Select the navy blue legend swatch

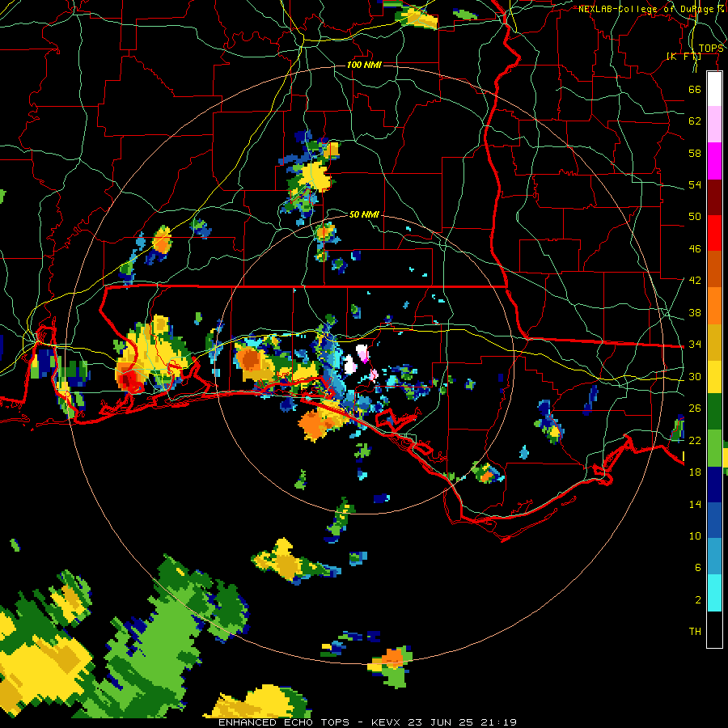coord(714,485)
